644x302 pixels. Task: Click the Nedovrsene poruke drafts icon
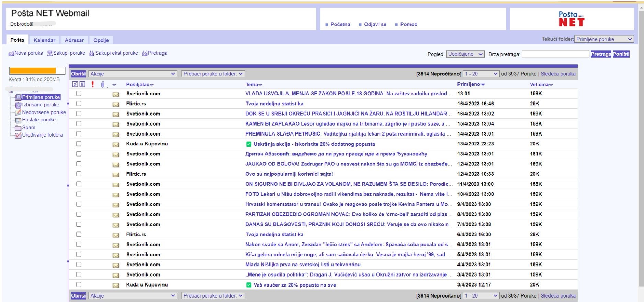tap(18, 112)
